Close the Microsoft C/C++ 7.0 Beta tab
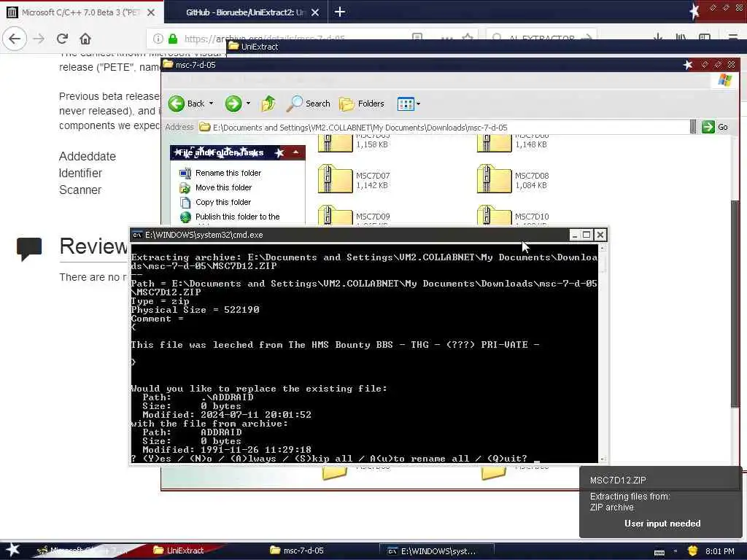Viewport: 747px width, 560px height. pyautogui.click(x=151, y=12)
